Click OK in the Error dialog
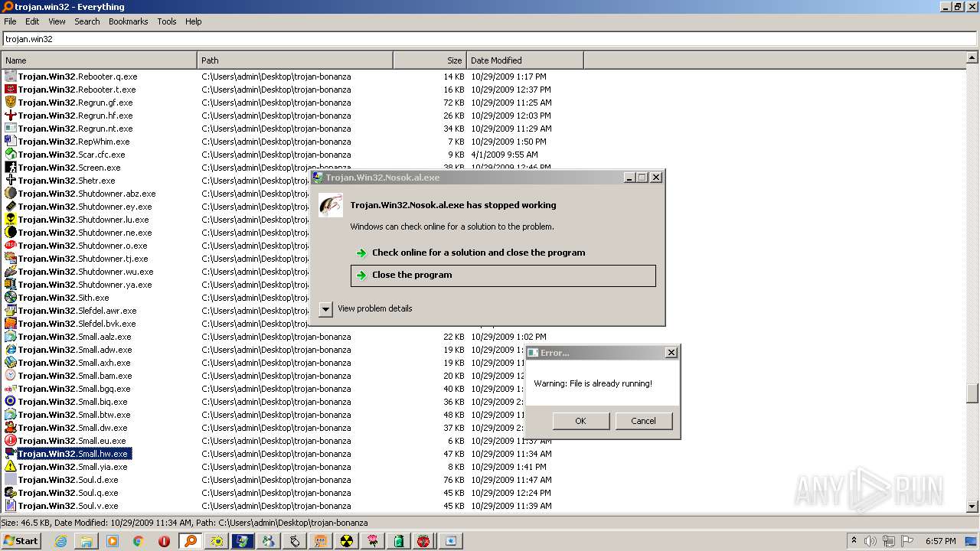The width and height of the screenshot is (980, 551). tap(581, 421)
